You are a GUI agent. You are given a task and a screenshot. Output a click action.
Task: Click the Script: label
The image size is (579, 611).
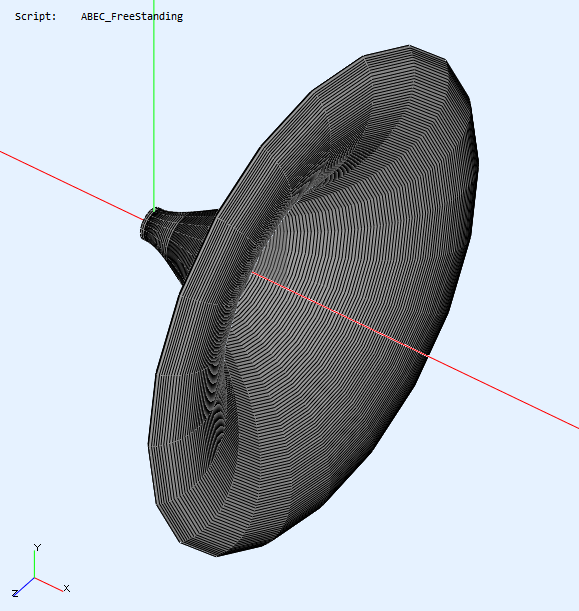[x=35, y=17]
